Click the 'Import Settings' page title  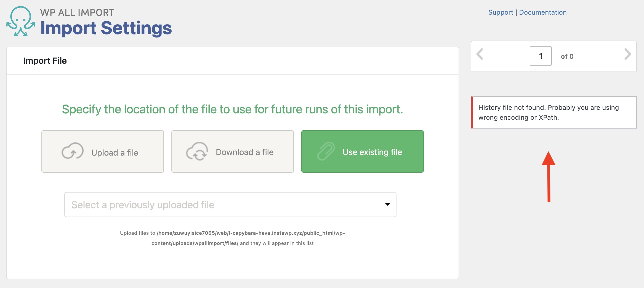tap(106, 28)
